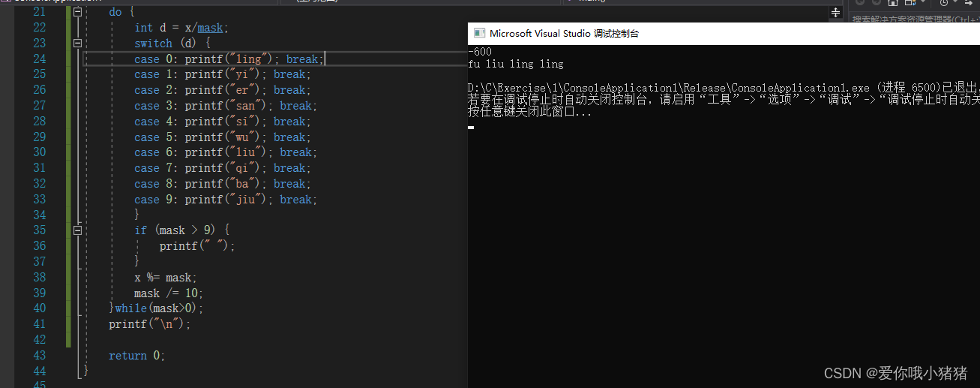980x388 pixels.
Task: Click the "int d = x/mask;" declaration
Action: click(181, 28)
